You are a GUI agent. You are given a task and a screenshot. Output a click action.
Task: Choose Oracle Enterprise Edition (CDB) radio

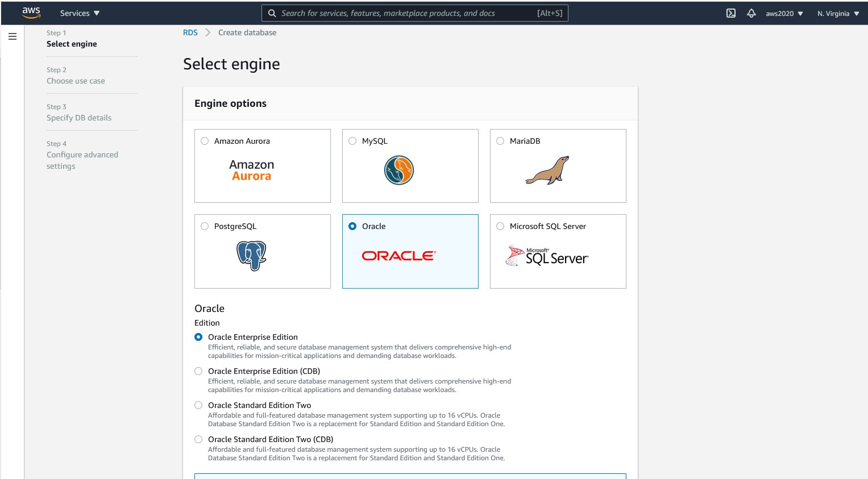[198, 371]
